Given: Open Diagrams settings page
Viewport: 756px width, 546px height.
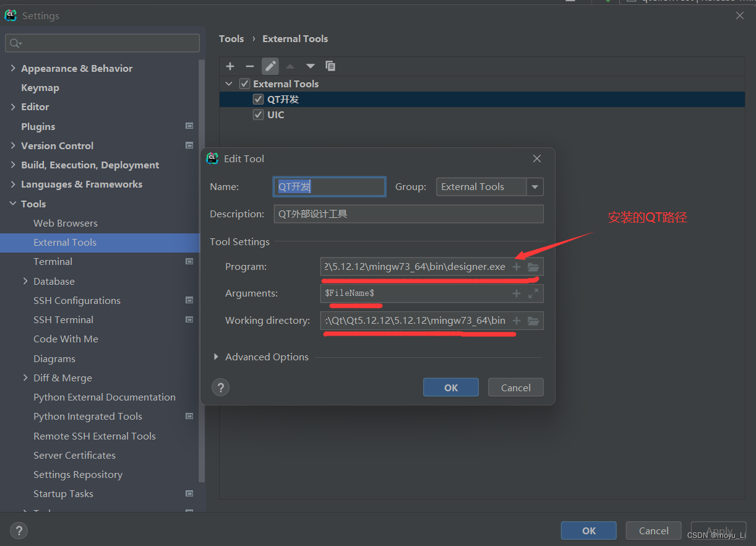Looking at the screenshot, I should click(x=54, y=358).
